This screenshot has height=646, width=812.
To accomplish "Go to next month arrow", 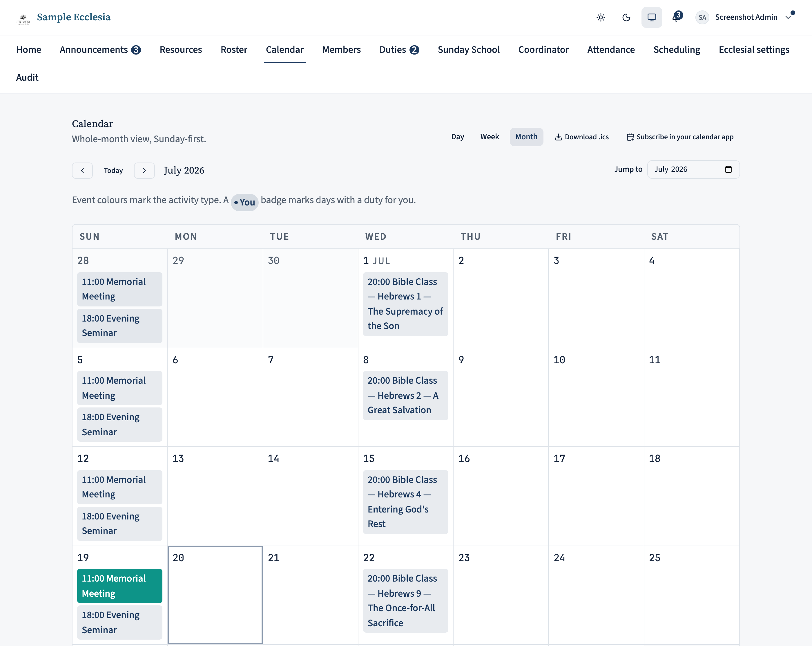I will click(x=144, y=171).
